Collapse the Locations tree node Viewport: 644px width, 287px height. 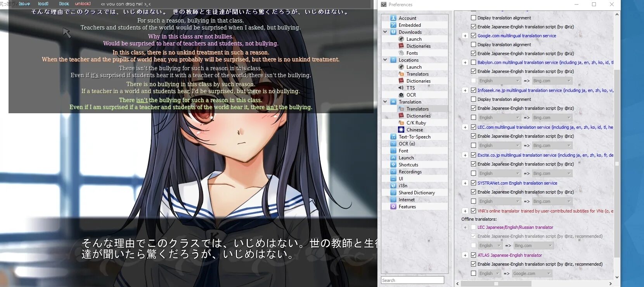385,60
